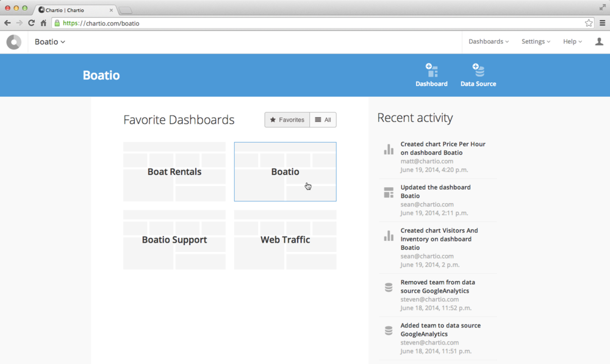Add a new Data Source

[x=478, y=75]
